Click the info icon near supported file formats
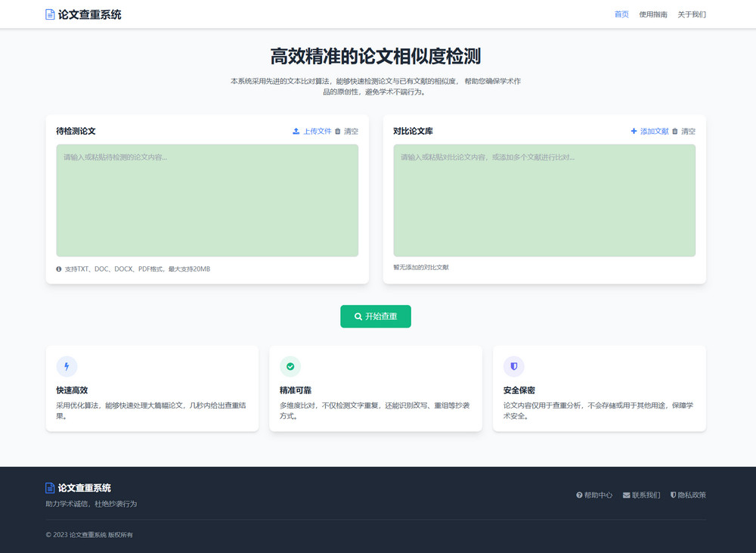 click(x=58, y=269)
